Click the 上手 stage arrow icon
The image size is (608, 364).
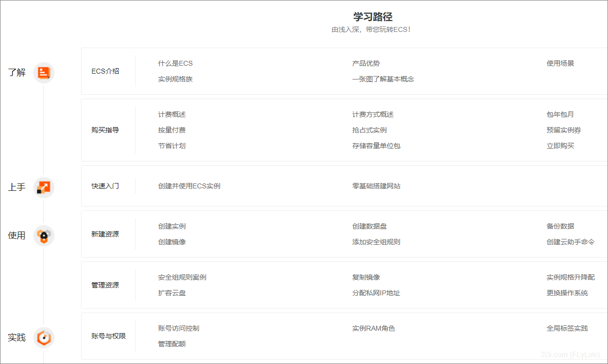point(44,187)
